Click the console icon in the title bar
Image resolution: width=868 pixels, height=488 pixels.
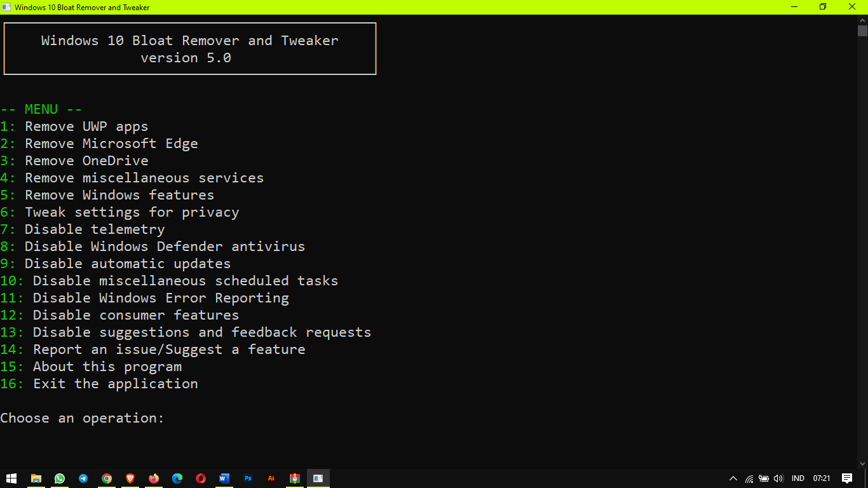6,7
